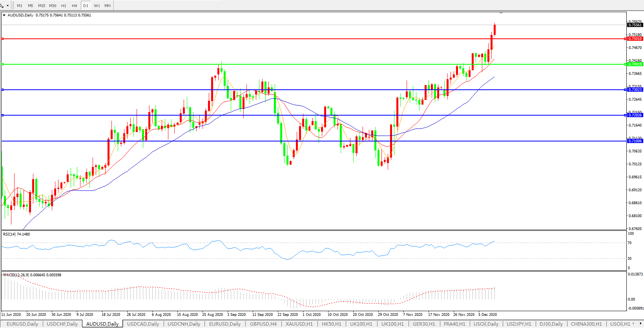Enable the W1 weekly timeframe
644x328 pixels.
(97, 6)
